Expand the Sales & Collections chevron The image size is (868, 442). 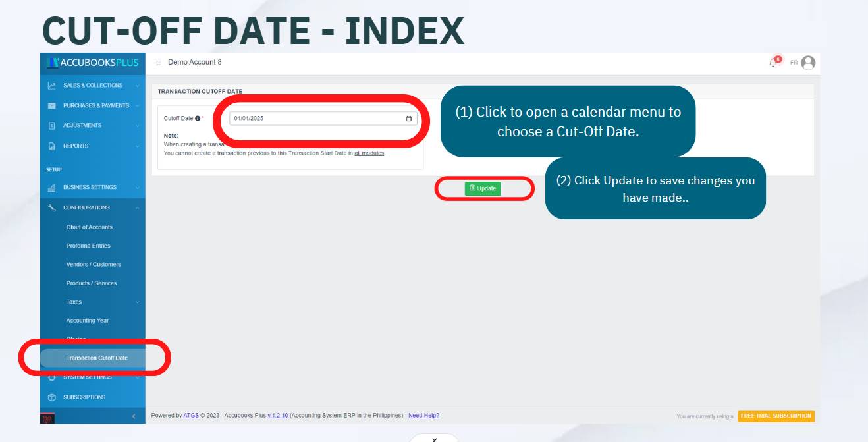(137, 86)
